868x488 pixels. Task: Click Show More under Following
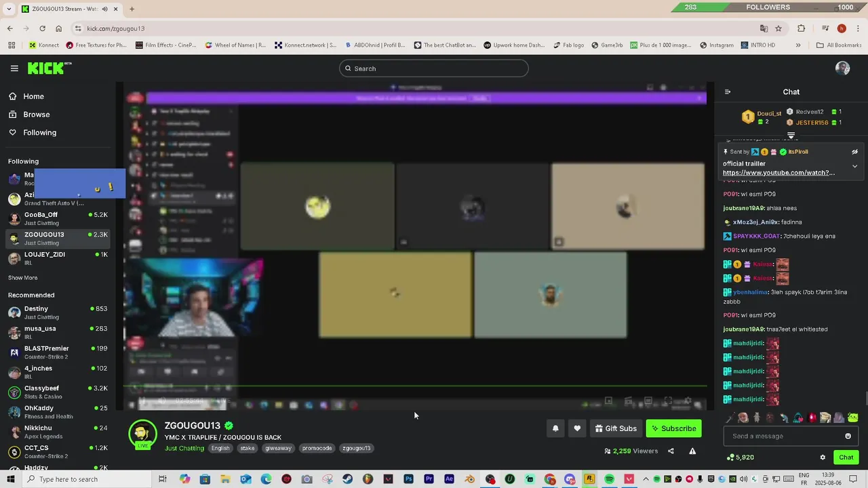tap(22, 278)
